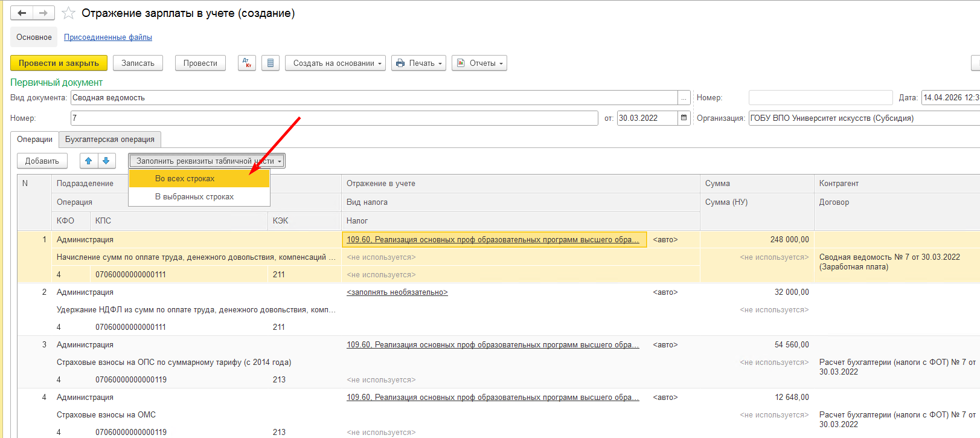This screenshot has height=438, width=980.
Task: Open calendar picker next to date 30.03.2022
Action: click(684, 118)
